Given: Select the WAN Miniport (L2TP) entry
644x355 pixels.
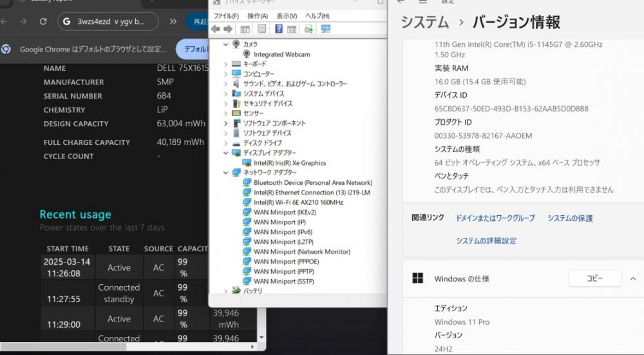Looking at the screenshot, I should 283,242.
